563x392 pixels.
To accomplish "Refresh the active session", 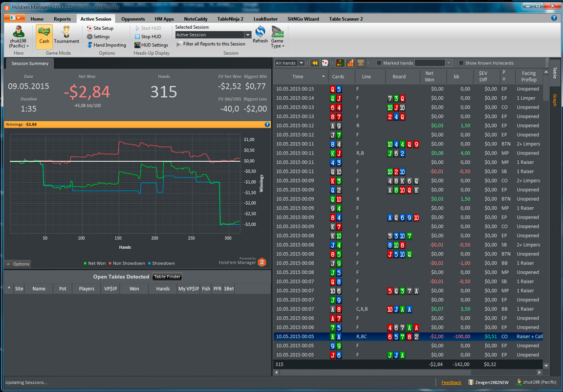I will click(x=260, y=35).
